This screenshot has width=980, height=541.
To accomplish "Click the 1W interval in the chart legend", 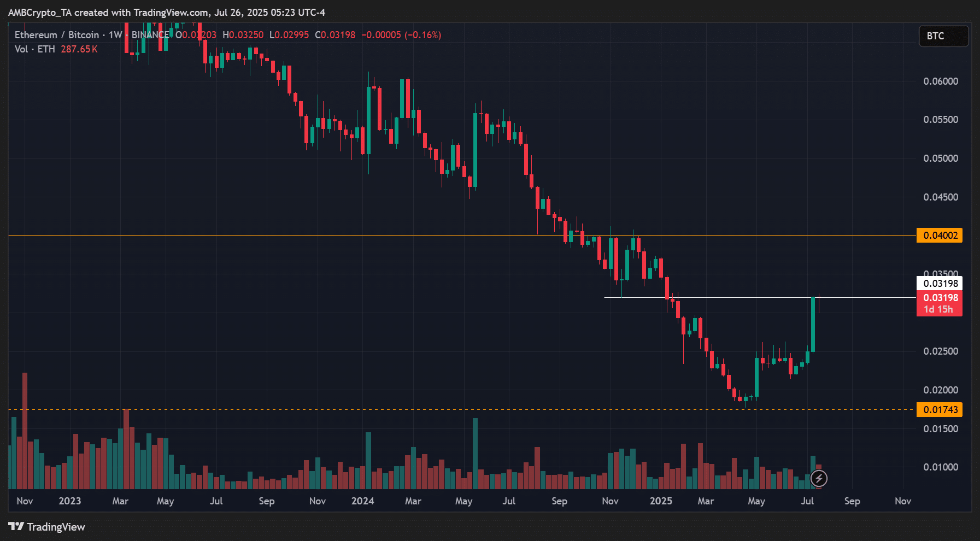I will point(115,35).
